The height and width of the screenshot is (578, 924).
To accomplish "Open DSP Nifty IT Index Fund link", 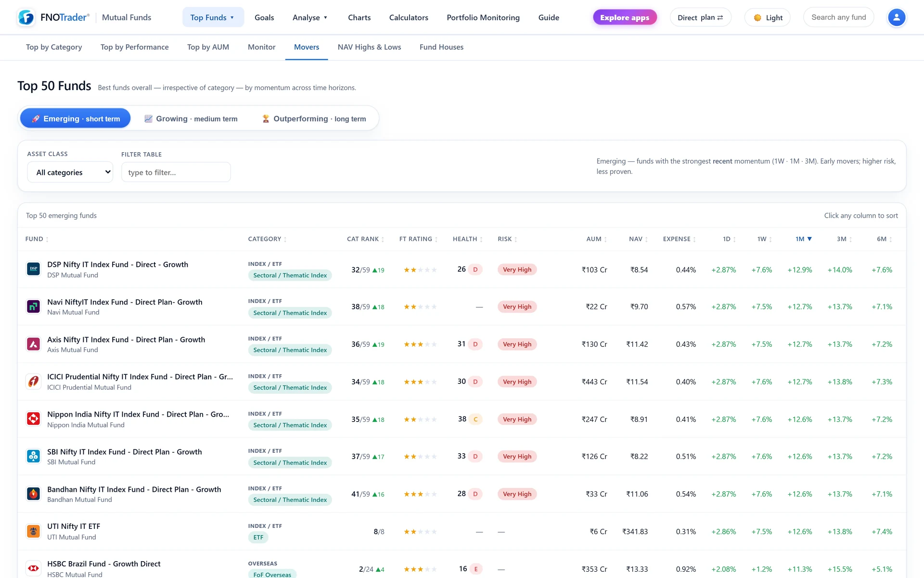I will [117, 264].
